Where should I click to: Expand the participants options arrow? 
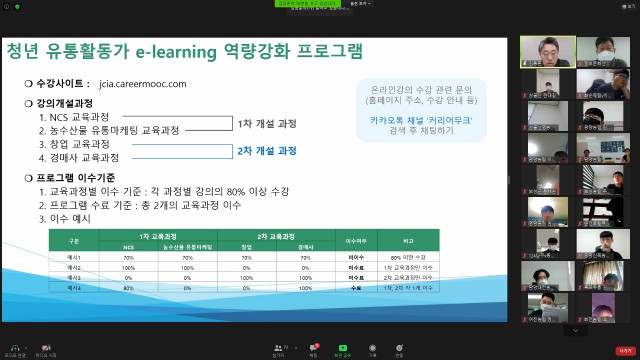[x=296, y=348]
